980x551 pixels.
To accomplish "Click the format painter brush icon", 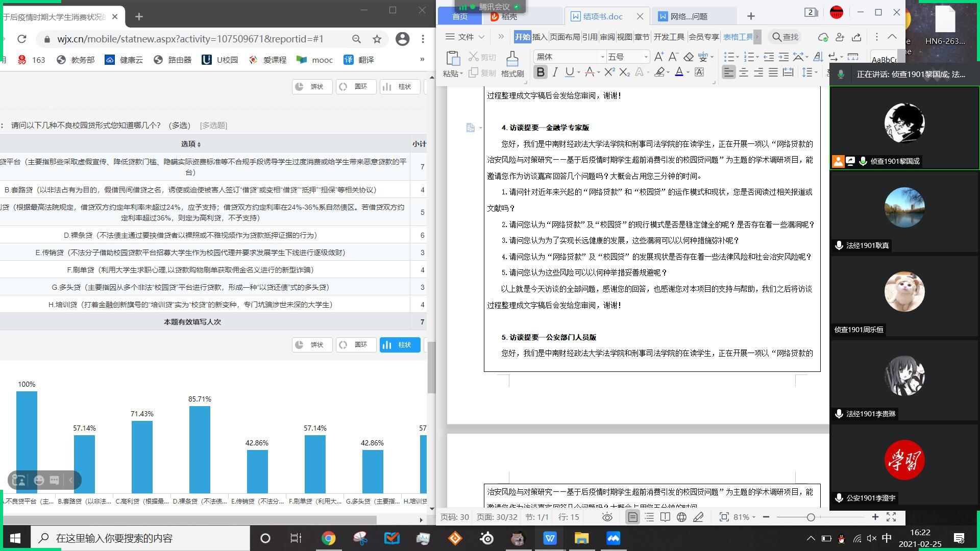I will click(x=512, y=58).
